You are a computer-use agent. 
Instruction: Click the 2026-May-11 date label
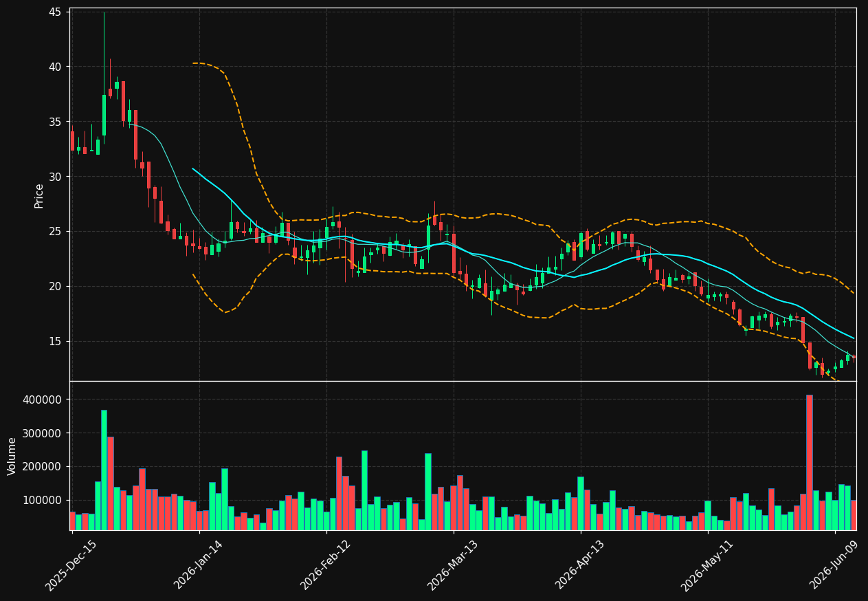707,565
